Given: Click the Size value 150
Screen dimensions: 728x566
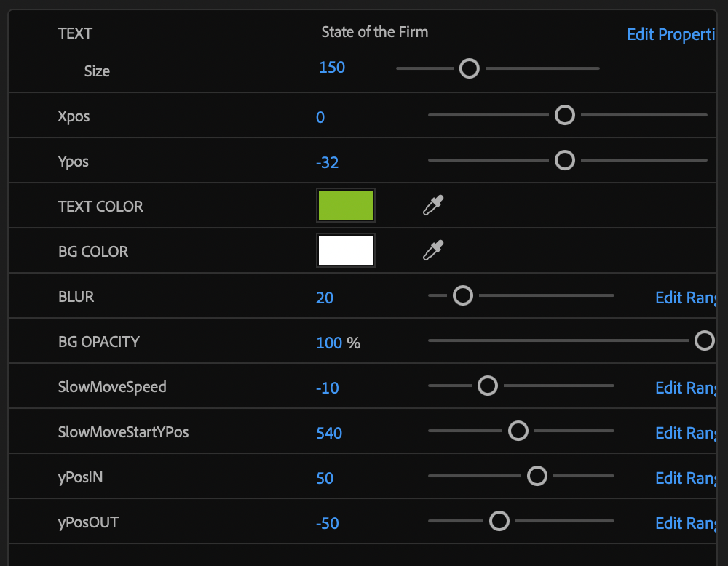Looking at the screenshot, I should pyautogui.click(x=332, y=68).
